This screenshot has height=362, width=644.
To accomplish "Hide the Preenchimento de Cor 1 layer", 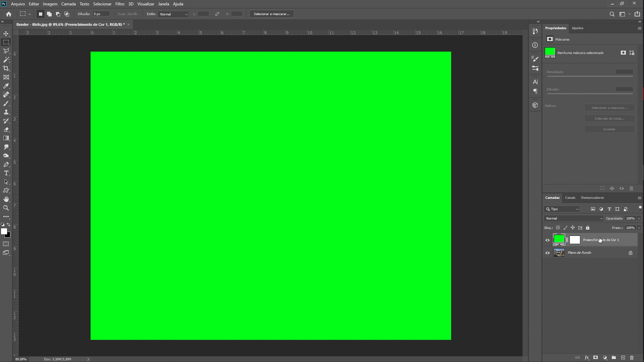I will pyautogui.click(x=547, y=240).
